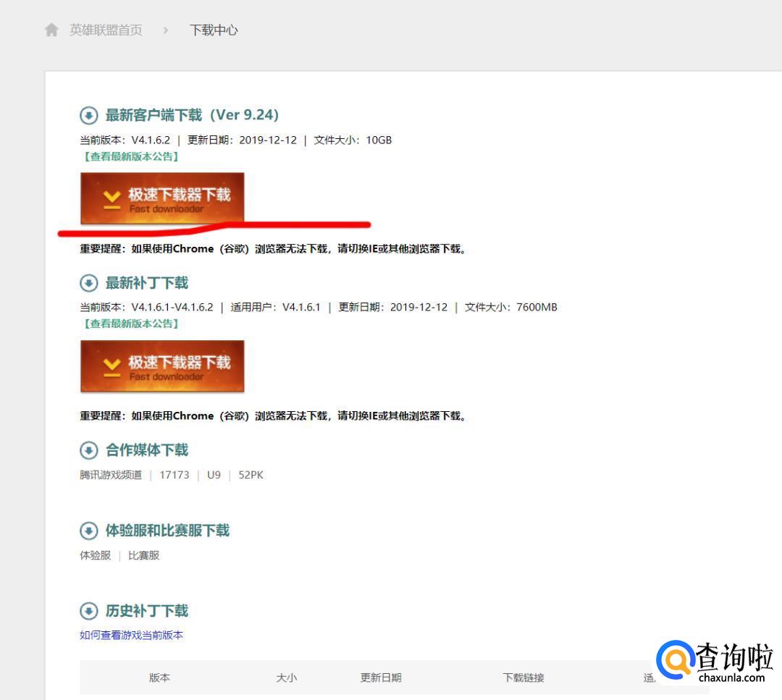Open the 英雄联盟首页 breadcrumb link
Viewport: 782px width, 700px height.
pyautogui.click(x=106, y=30)
